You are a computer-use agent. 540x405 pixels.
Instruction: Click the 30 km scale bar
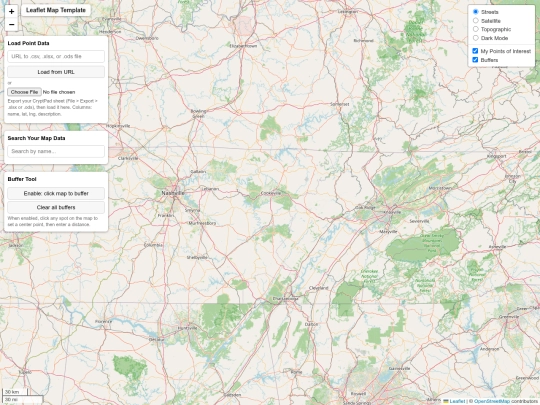[x=15, y=392]
